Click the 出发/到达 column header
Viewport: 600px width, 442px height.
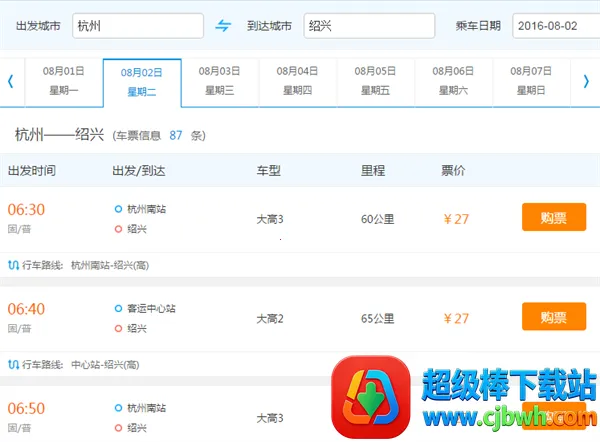pyautogui.click(x=139, y=170)
